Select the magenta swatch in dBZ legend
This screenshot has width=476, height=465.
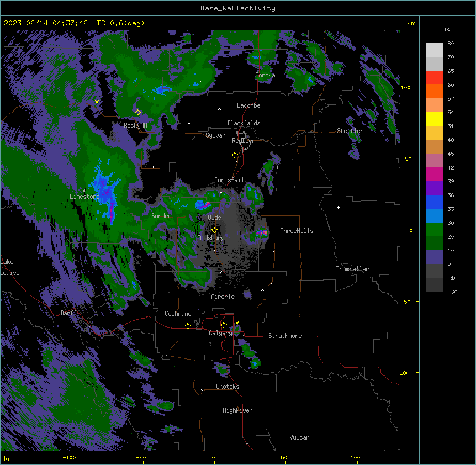pyautogui.click(x=434, y=174)
